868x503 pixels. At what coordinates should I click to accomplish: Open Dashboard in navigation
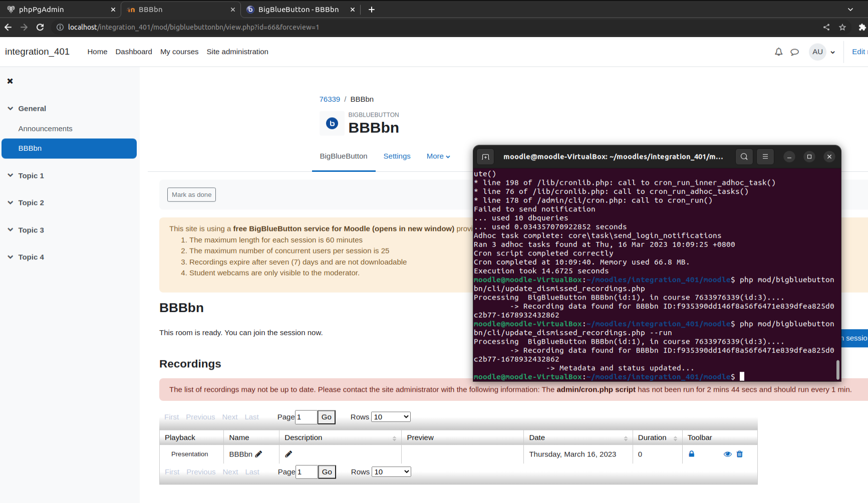pos(134,52)
